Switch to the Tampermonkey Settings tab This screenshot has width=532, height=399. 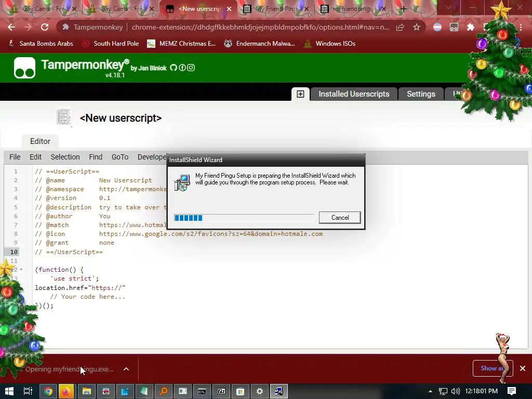(x=421, y=94)
